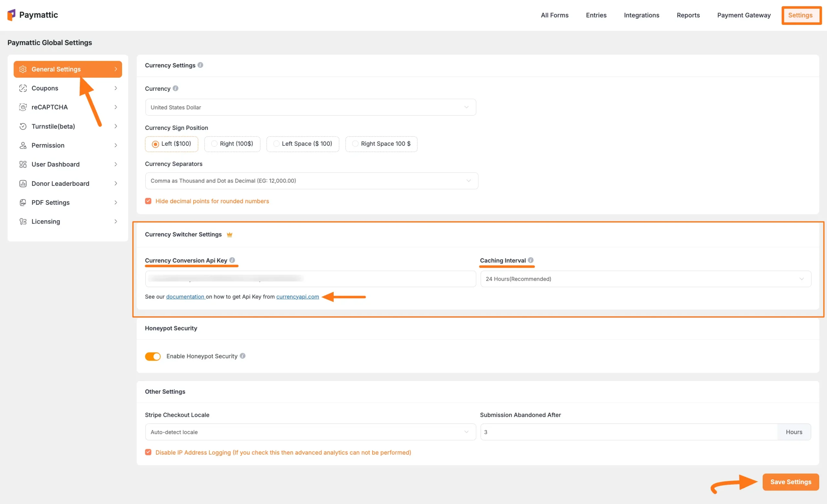Screen dimensions: 827x504
Task: Click the currencyapi.com link
Action: coord(298,296)
